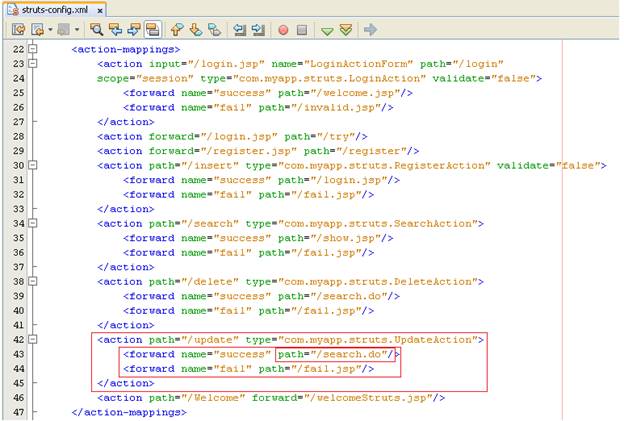Collapse the login action fold at line 23
The image size is (624, 421).
click(x=33, y=63)
